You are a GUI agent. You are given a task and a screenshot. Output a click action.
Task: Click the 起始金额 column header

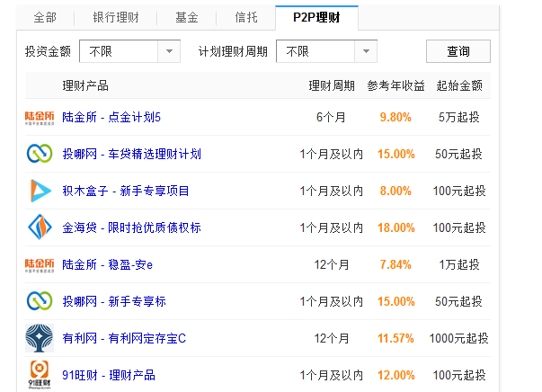459,85
